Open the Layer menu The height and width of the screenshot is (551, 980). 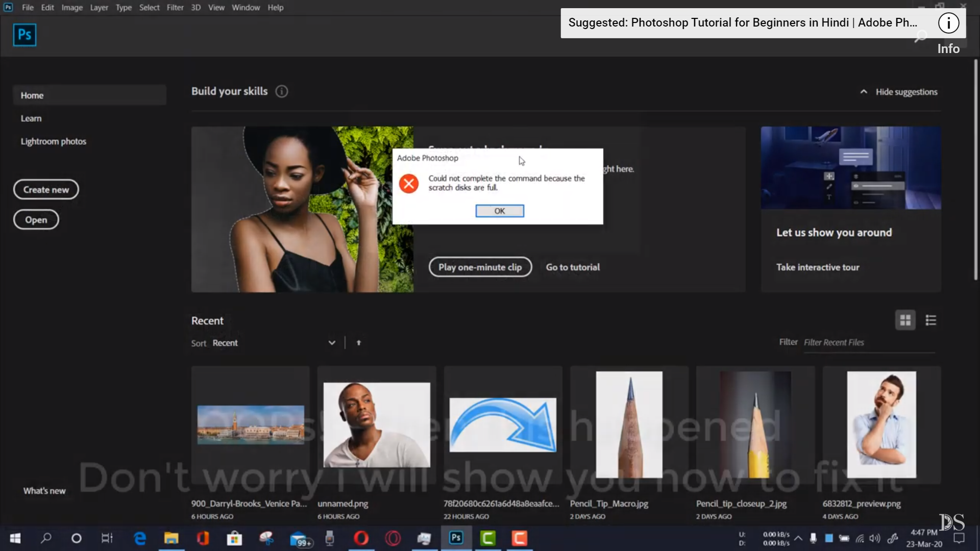pyautogui.click(x=99, y=8)
